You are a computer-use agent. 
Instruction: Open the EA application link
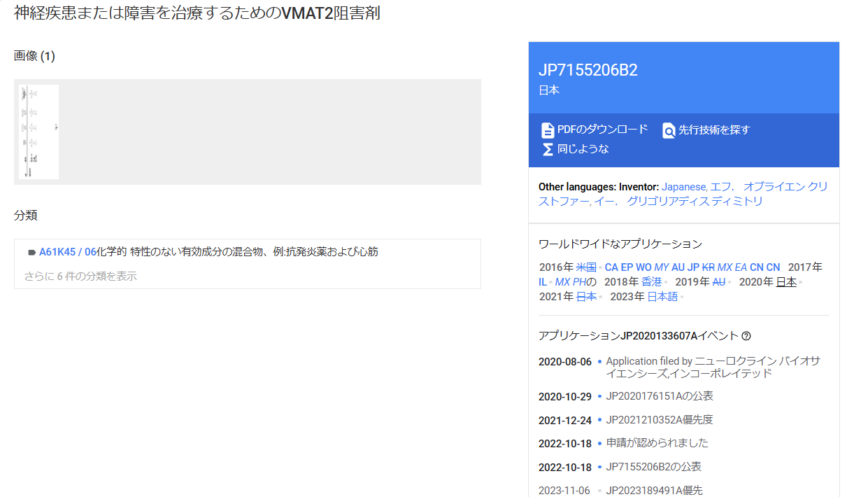pyautogui.click(x=741, y=267)
